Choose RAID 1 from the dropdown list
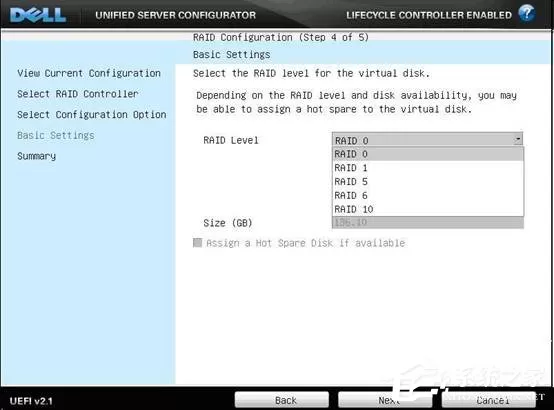The height and width of the screenshot is (410, 554). click(428, 168)
